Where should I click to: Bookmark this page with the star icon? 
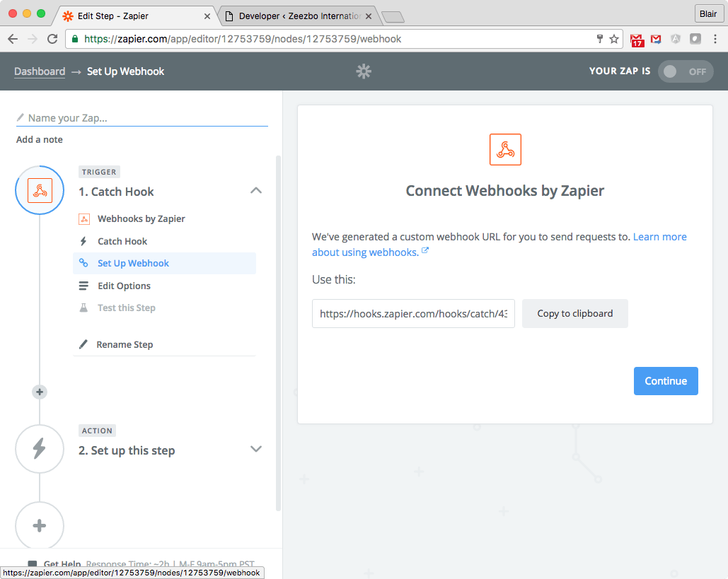(x=614, y=39)
